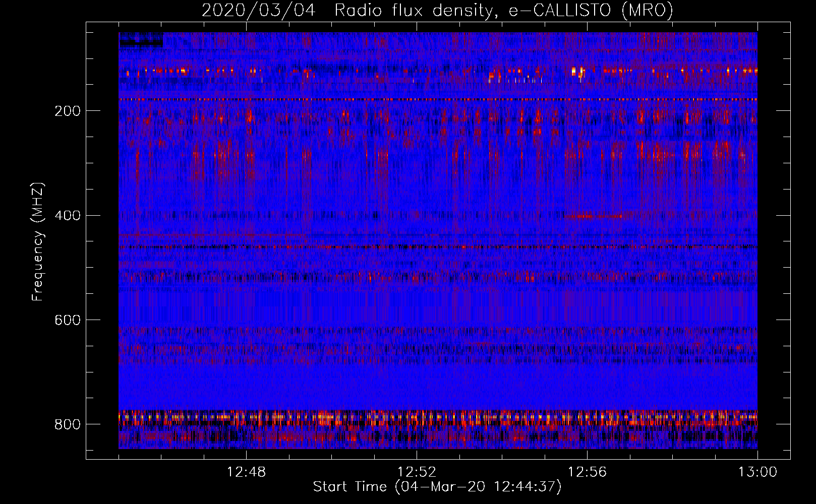
Task: Click the 200 frequency tick label
Action: click(67, 111)
